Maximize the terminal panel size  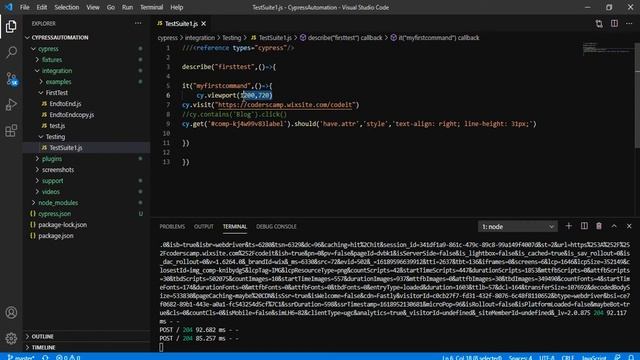[x=614, y=226]
